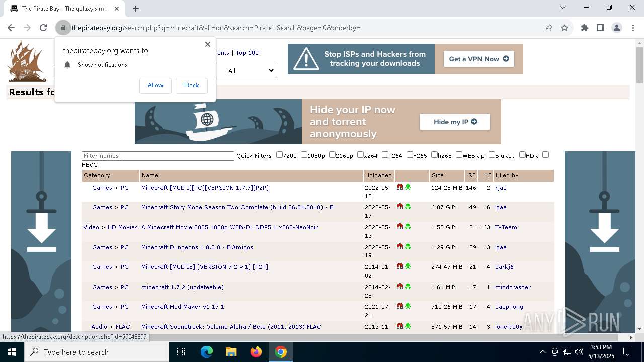
Task: Click the browser address bar URL
Action: point(216,28)
